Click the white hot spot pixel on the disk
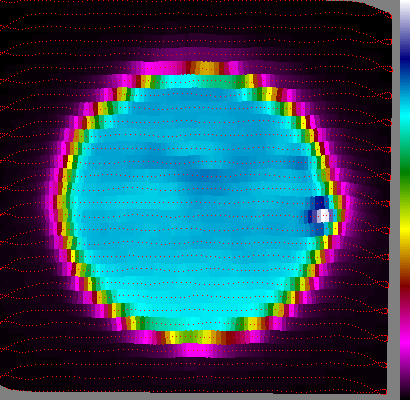This screenshot has width=410, height=400. click(x=323, y=216)
